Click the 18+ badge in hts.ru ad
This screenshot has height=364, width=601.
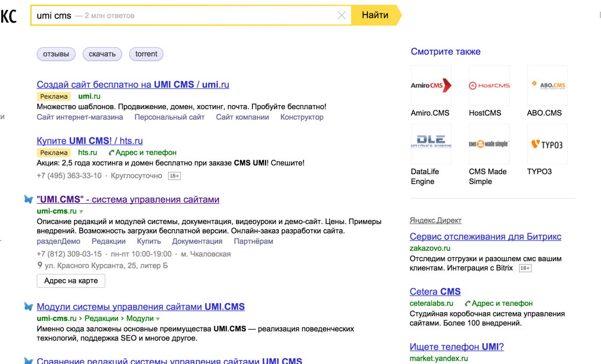pos(174,176)
